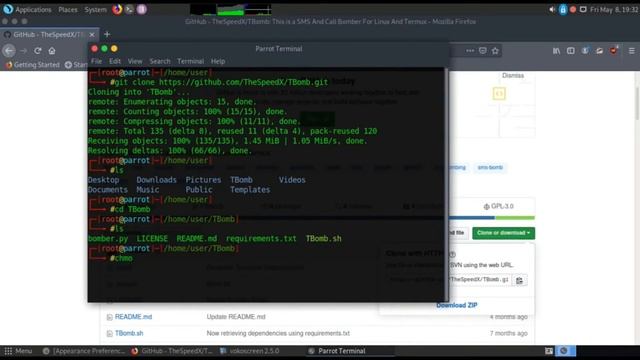
Task: Click the red extension icon in Firefox toolbar
Action: [614, 51]
